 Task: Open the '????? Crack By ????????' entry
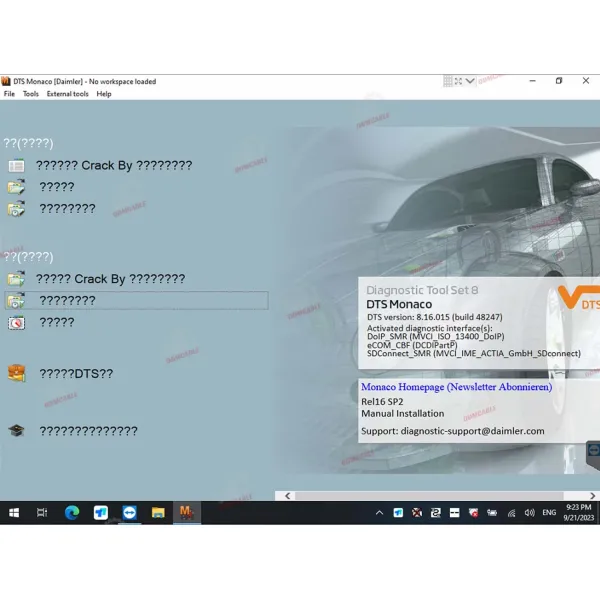(x=111, y=279)
